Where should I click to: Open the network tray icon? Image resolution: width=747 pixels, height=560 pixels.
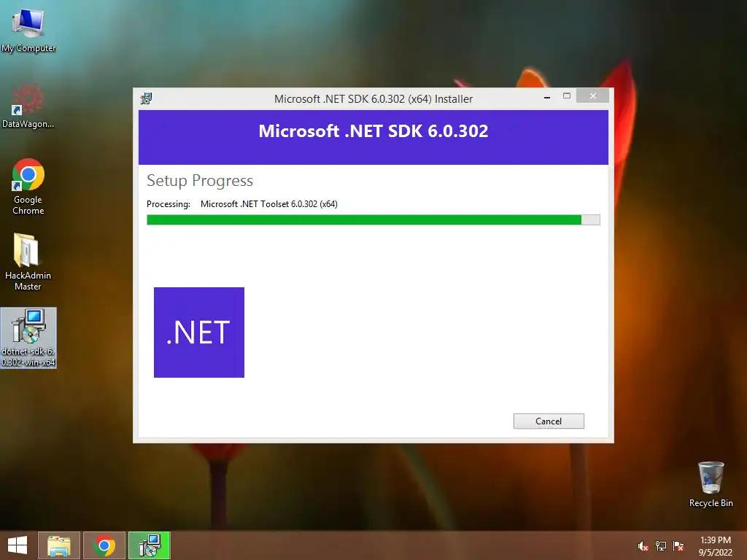[661, 546]
